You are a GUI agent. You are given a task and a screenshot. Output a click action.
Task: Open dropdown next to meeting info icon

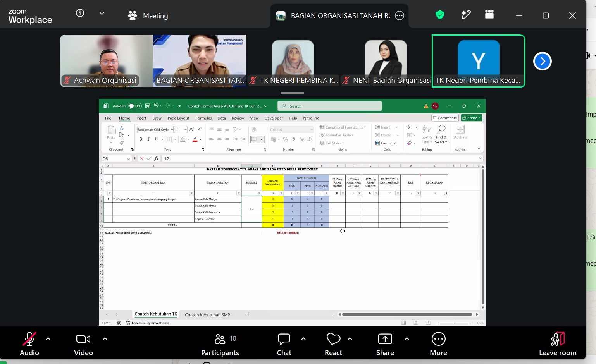tap(102, 13)
